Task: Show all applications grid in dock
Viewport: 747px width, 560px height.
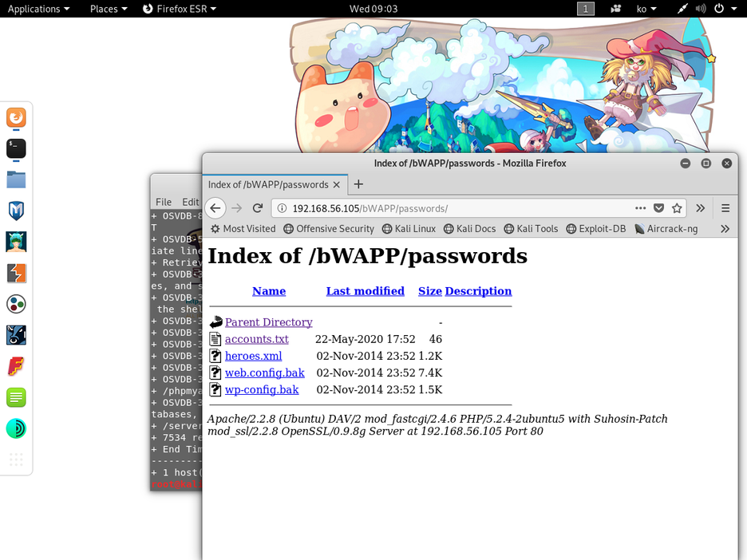Action: (x=16, y=459)
